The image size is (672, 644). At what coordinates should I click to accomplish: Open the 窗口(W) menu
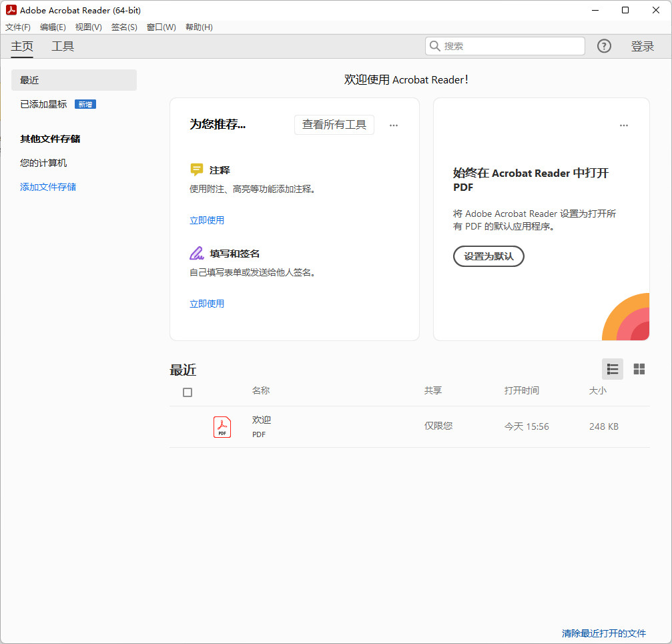click(x=161, y=27)
